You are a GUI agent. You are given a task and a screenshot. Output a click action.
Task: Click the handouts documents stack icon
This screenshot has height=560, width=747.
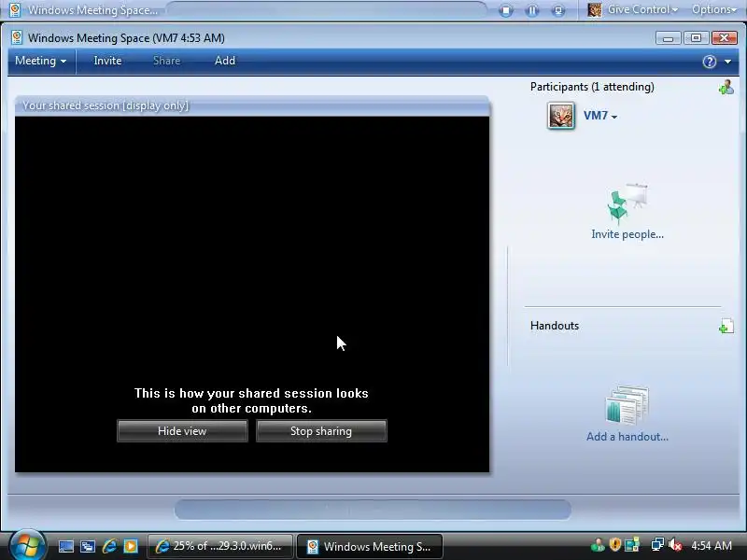coord(627,405)
